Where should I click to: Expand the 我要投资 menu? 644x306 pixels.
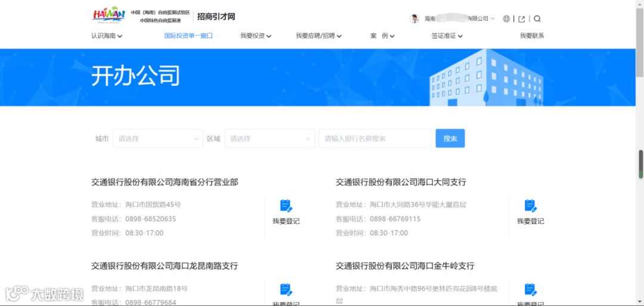tap(256, 36)
